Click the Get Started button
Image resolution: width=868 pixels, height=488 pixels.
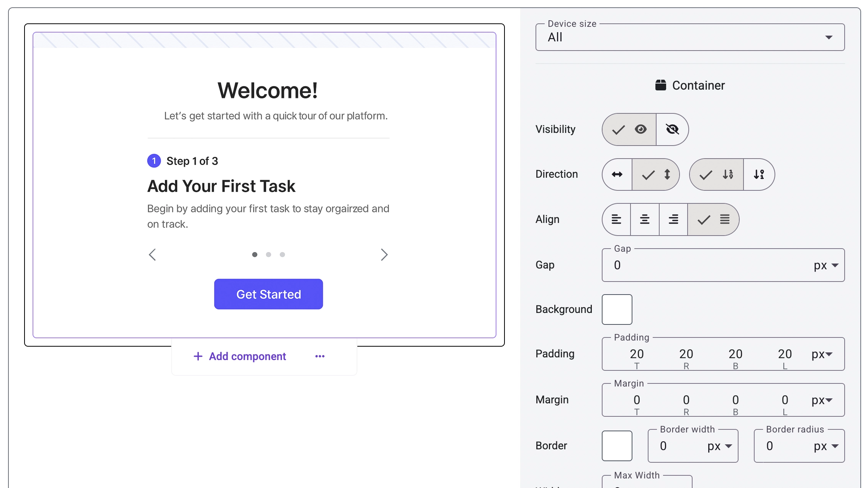click(268, 294)
